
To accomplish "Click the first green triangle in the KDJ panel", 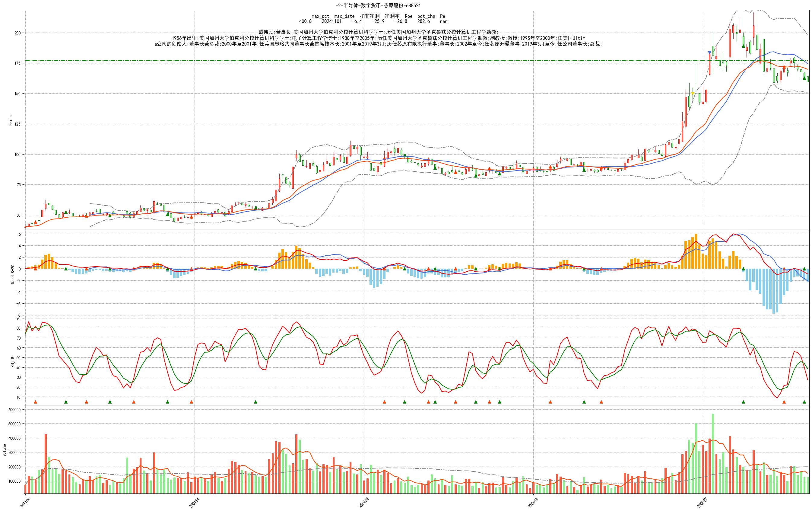I will click(x=66, y=402).
